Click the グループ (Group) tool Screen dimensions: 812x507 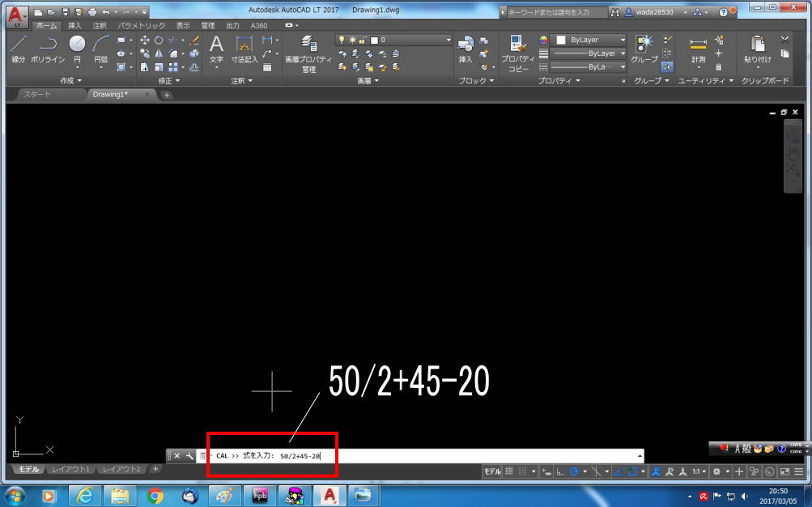coord(644,49)
